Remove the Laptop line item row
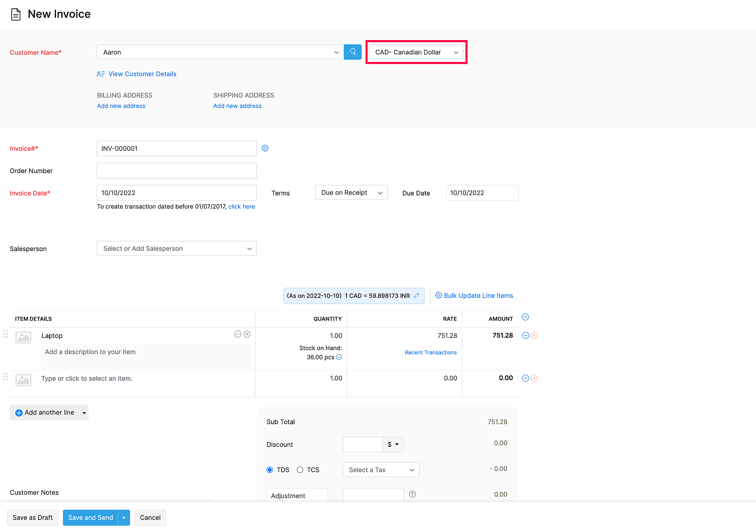This screenshot has height=532, width=756. [534, 335]
